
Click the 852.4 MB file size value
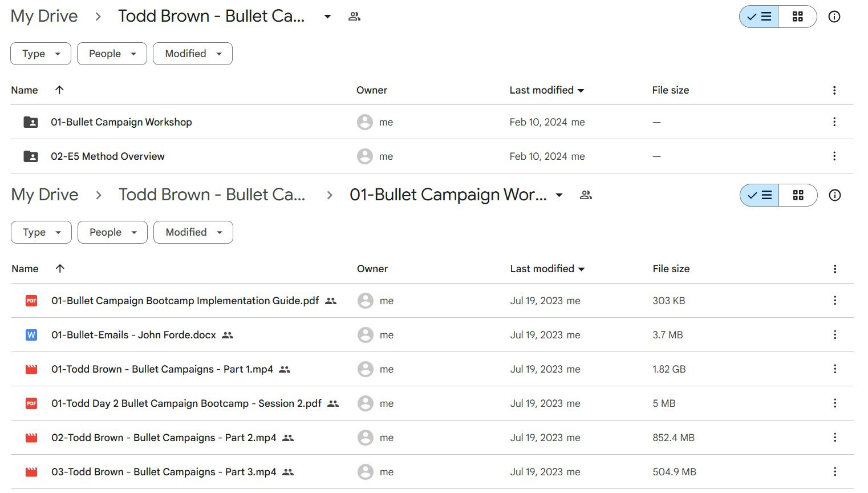coord(674,438)
